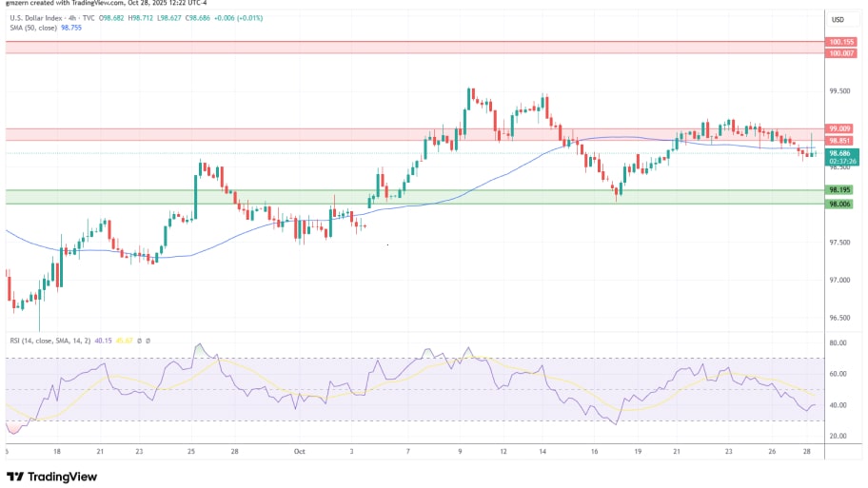
Task: Select the SMA (50, close) indicator legend
Action: coord(30,29)
